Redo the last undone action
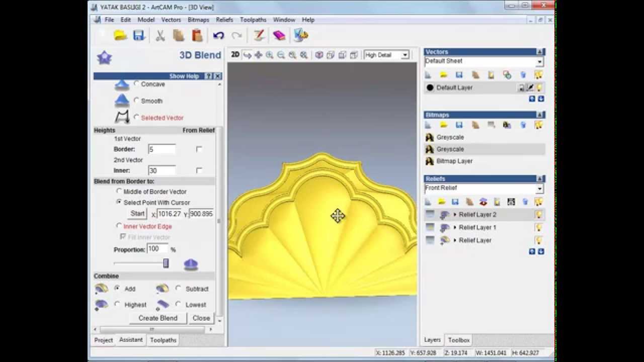Image resolution: width=644 pixels, height=362 pixels. [236, 35]
